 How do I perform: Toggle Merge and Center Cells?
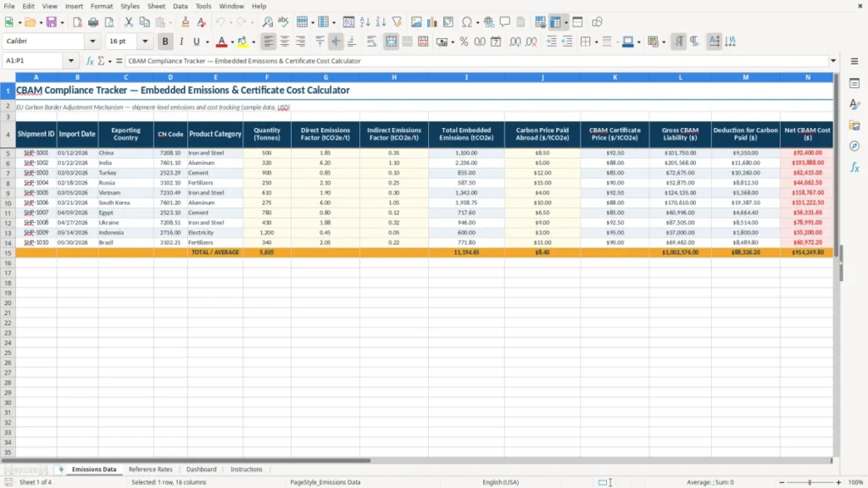(x=392, y=42)
